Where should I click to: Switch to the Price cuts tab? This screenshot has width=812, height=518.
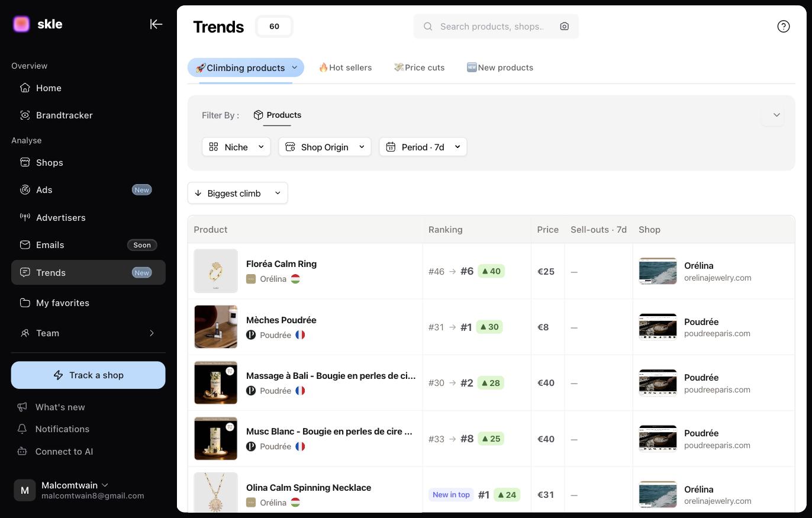tap(419, 67)
